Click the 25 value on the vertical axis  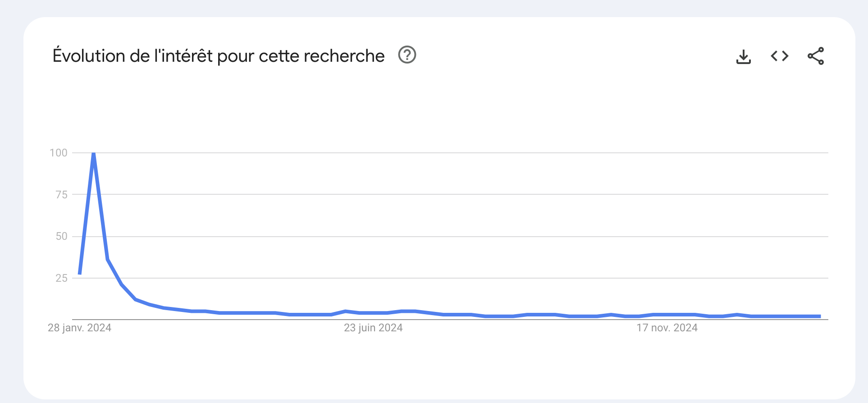click(x=62, y=278)
